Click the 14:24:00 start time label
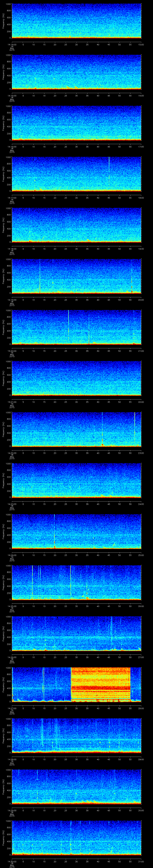Image resolution: width=153 pixels, height=868 pixels. (12, 555)
